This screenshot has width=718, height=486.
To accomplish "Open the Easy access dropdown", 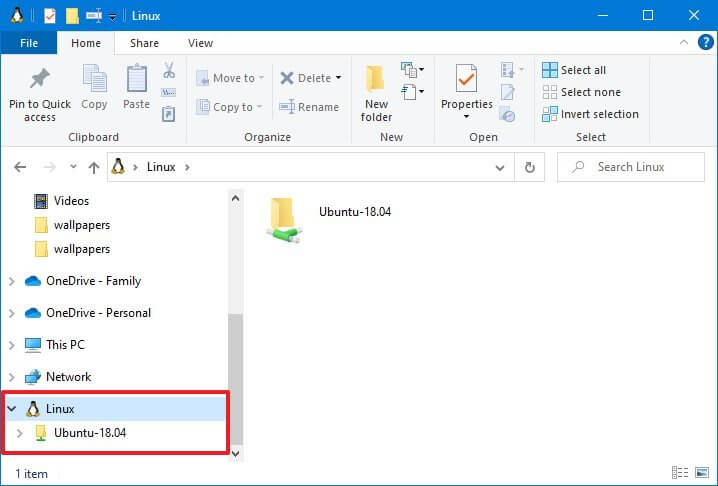I will point(413,92).
